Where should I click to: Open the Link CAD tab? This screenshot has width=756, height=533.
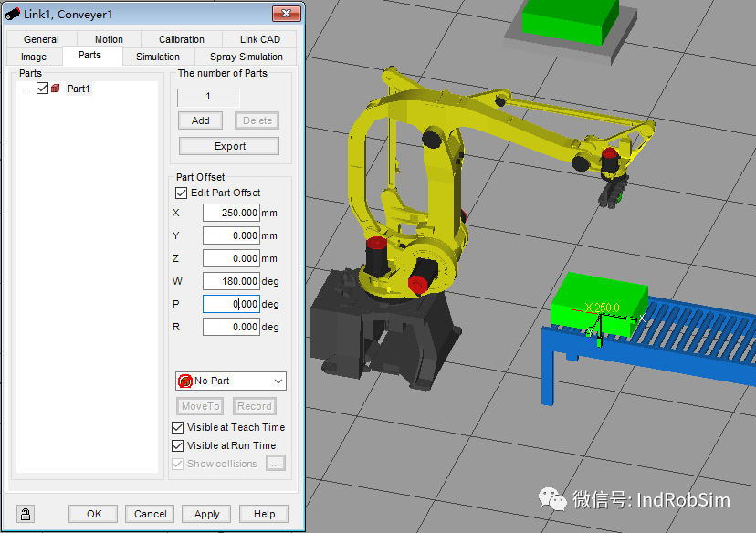260,39
